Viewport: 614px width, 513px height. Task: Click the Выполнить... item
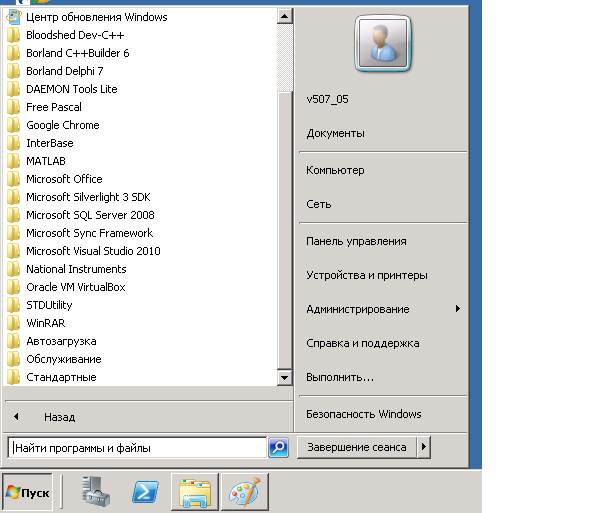click(340, 378)
